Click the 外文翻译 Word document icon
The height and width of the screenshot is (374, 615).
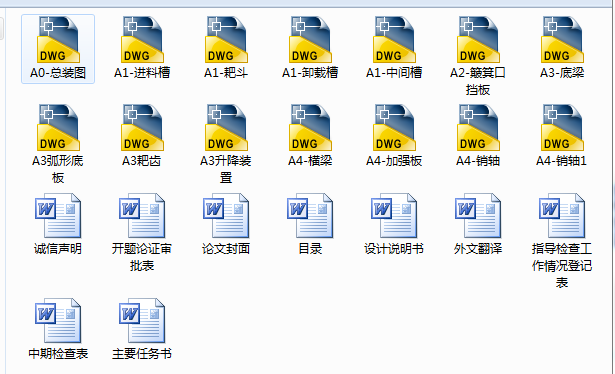pyautogui.click(x=478, y=215)
